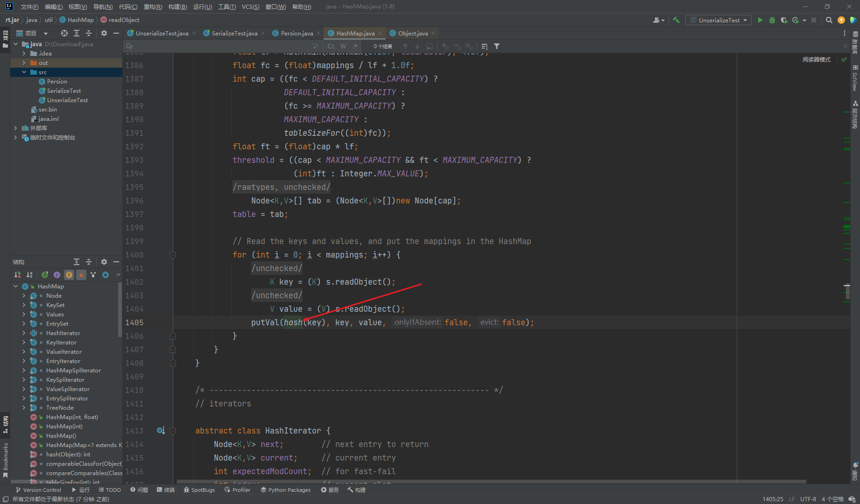Viewport: 860px width, 504px height.
Task: Select ser.bin in the project tree
Action: click(48, 110)
